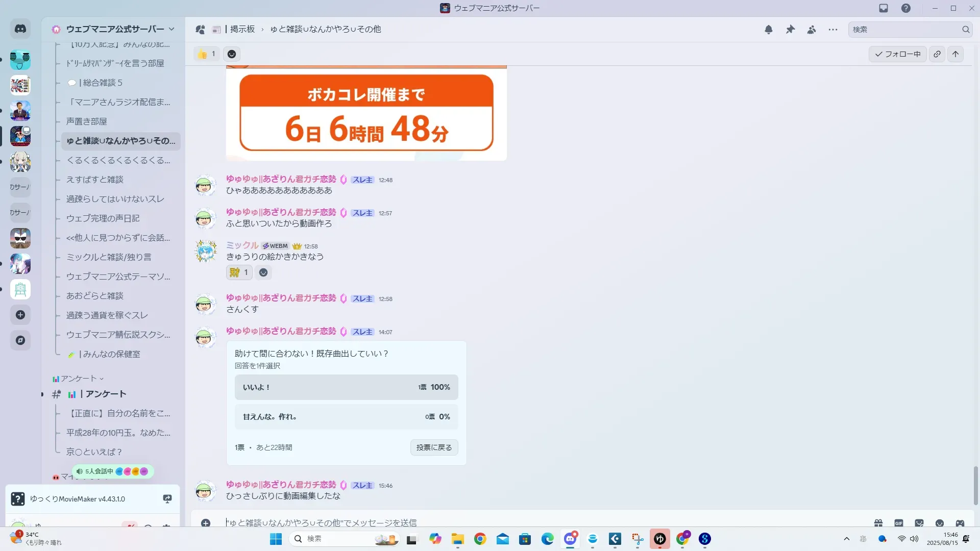The image size is (980, 551).
Task: Show member list icon
Action: pyautogui.click(x=812, y=30)
